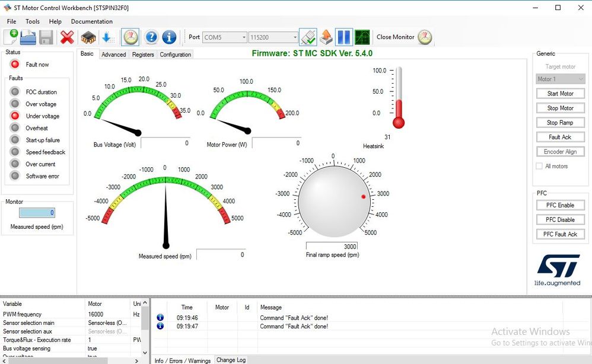The image size is (592, 364).
Task: Click the FOC duration fault LED
Action: pos(15,92)
